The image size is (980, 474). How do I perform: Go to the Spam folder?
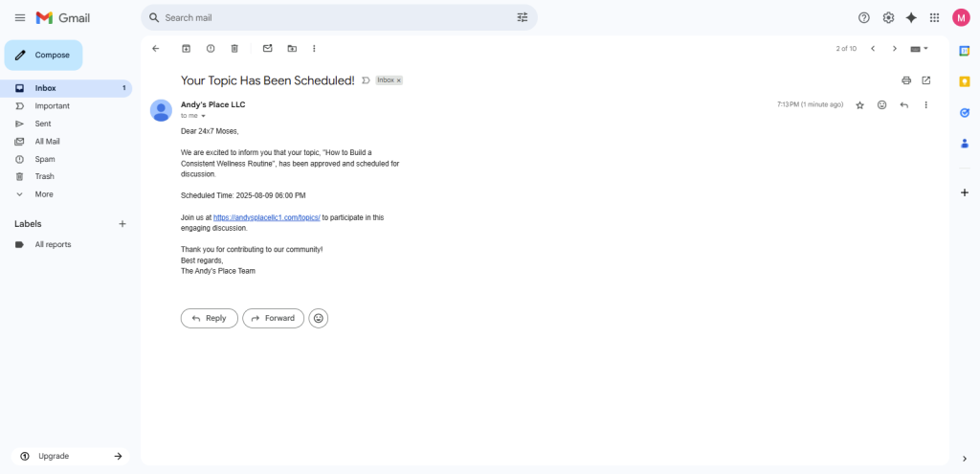coord(45,159)
